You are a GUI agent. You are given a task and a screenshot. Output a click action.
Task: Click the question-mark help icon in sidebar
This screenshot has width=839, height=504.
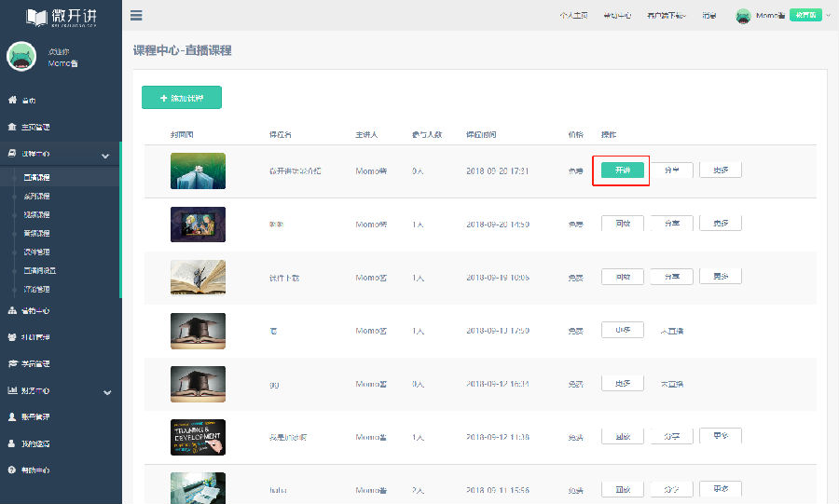[x=12, y=470]
